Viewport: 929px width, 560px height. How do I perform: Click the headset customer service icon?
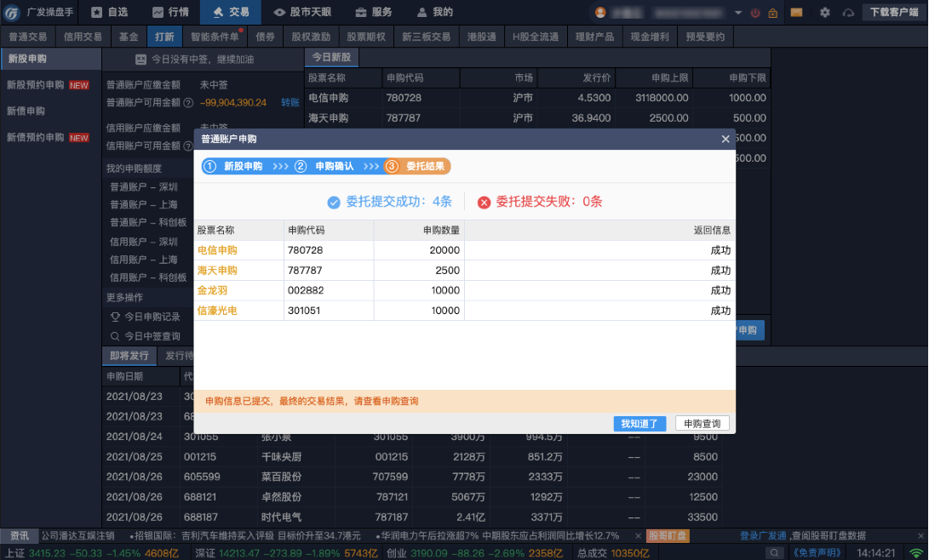tap(848, 13)
